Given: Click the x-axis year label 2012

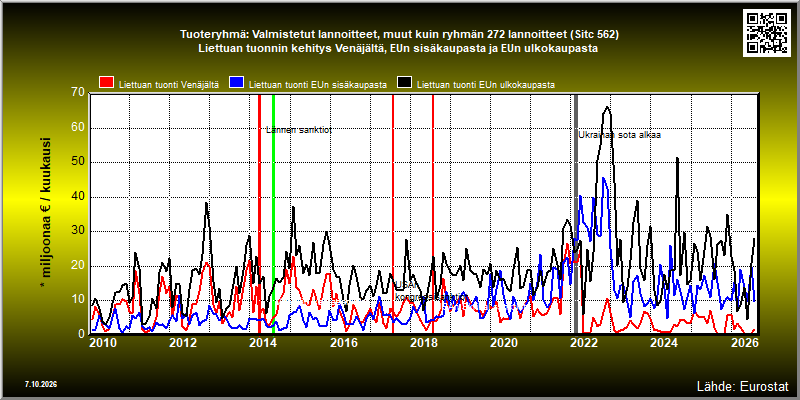Looking at the screenshot, I should click(183, 342).
